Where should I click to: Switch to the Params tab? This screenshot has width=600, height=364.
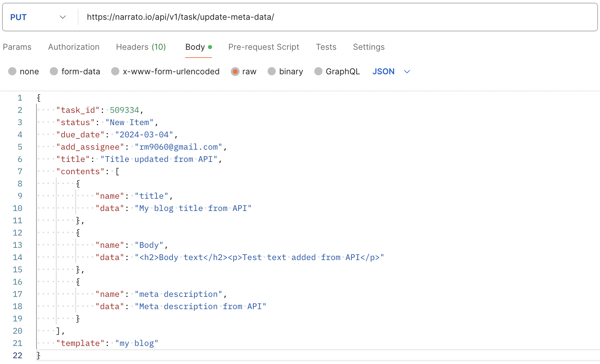[x=17, y=47]
